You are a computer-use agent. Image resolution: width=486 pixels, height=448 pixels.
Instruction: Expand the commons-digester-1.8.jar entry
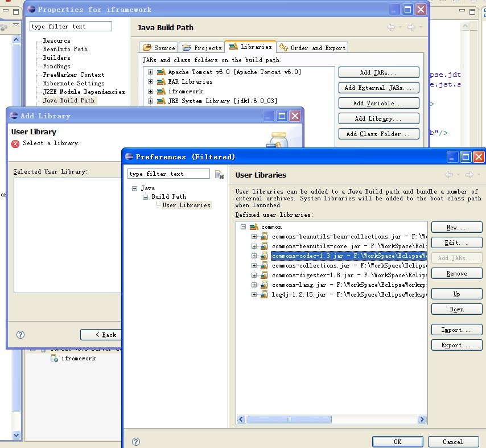point(254,276)
